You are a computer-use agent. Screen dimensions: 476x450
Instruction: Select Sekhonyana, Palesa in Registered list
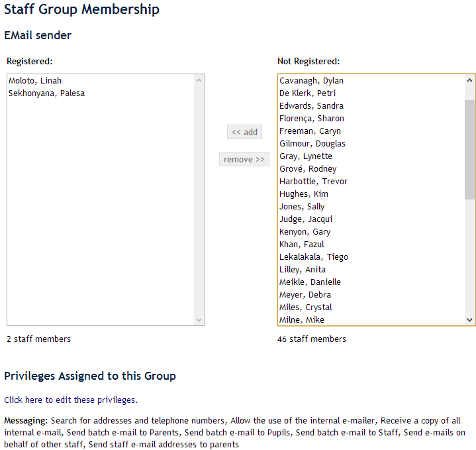[46, 93]
